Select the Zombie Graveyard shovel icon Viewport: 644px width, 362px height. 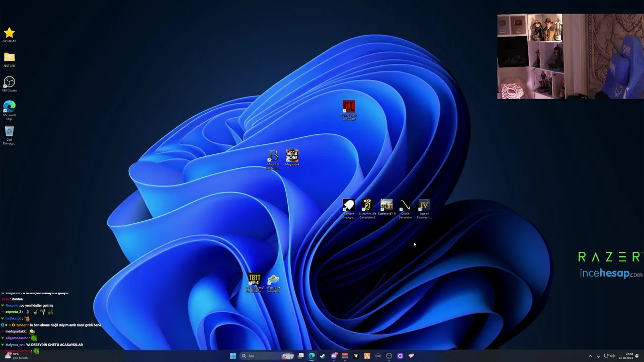tap(348, 209)
